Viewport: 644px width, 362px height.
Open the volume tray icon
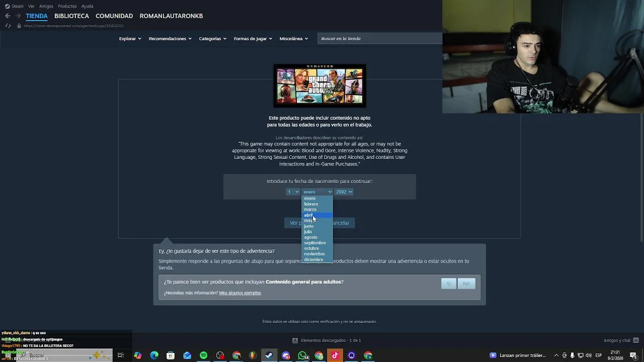(589, 355)
